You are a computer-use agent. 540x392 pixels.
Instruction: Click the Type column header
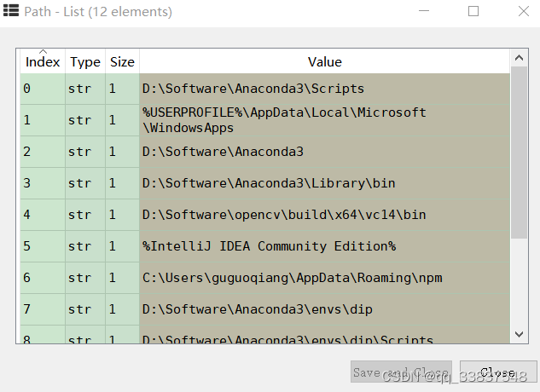85,62
